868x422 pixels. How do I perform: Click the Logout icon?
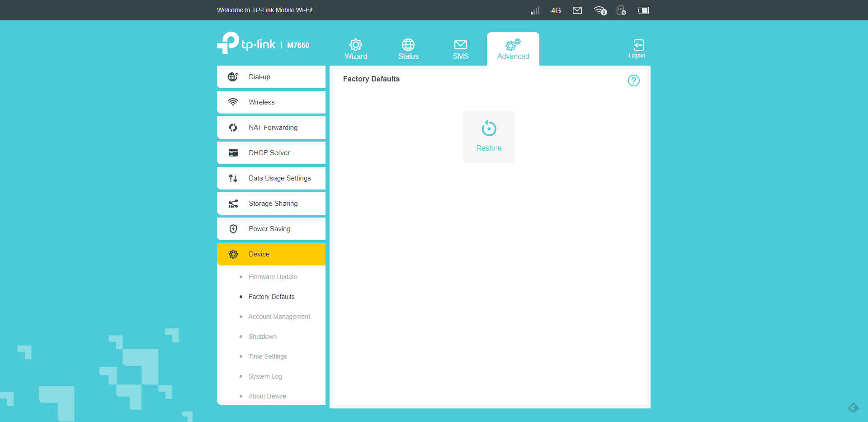pyautogui.click(x=638, y=45)
